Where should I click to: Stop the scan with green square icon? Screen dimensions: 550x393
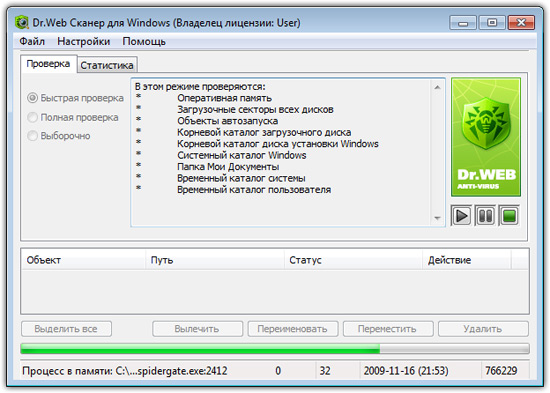[509, 215]
